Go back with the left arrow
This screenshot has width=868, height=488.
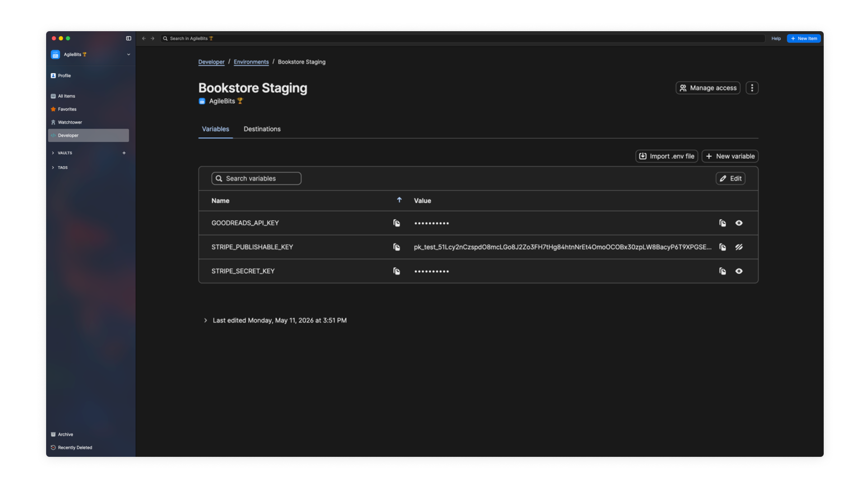pyautogui.click(x=144, y=38)
